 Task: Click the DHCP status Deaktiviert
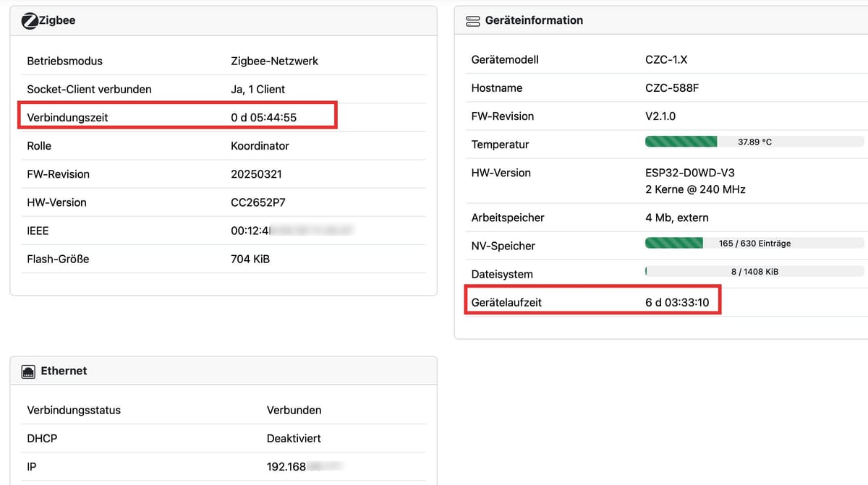click(294, 439)
